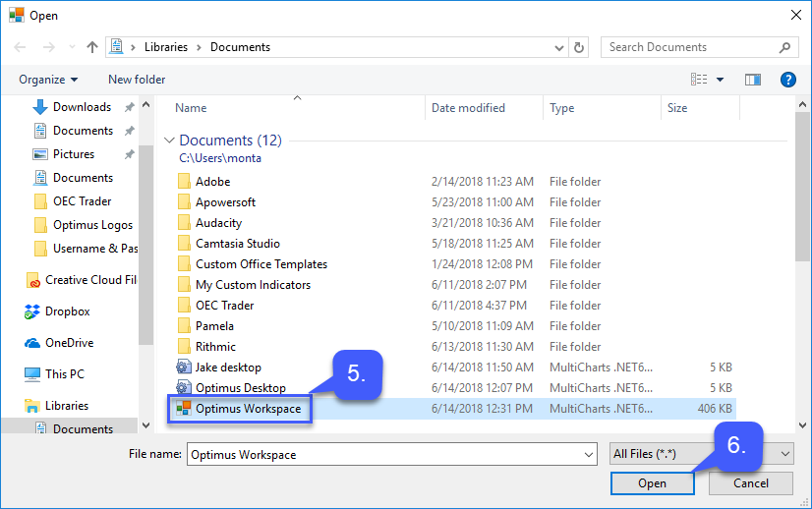Click the Open button
The height and width of the screenshot is (509, 812).
pos(652,483)
